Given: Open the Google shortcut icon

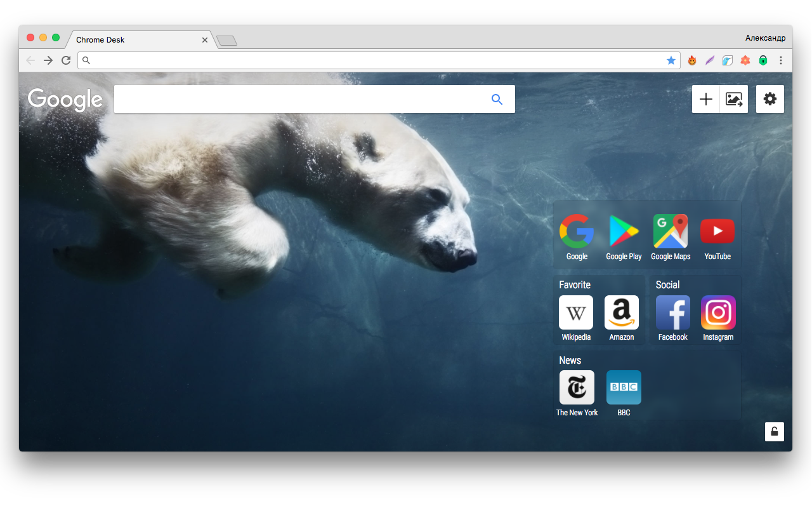Looking at the screenshot, I should click(577, 231).
